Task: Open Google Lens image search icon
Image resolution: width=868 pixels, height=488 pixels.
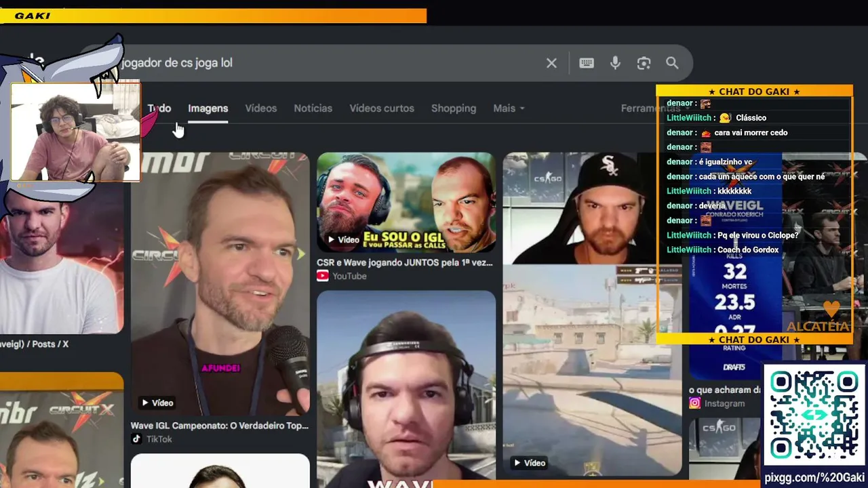Action: pyautogui.click(x=644, y=63)
